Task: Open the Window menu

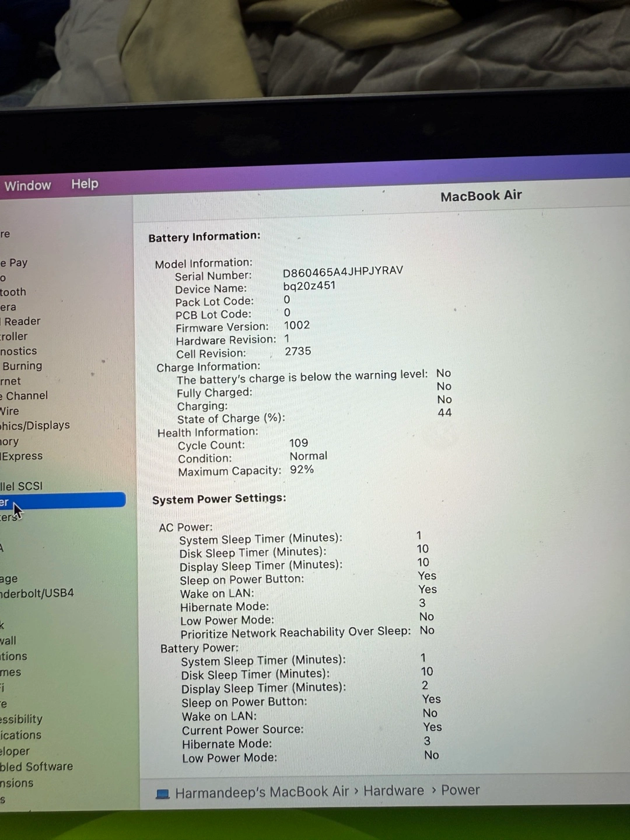Action: click(27, 185)
